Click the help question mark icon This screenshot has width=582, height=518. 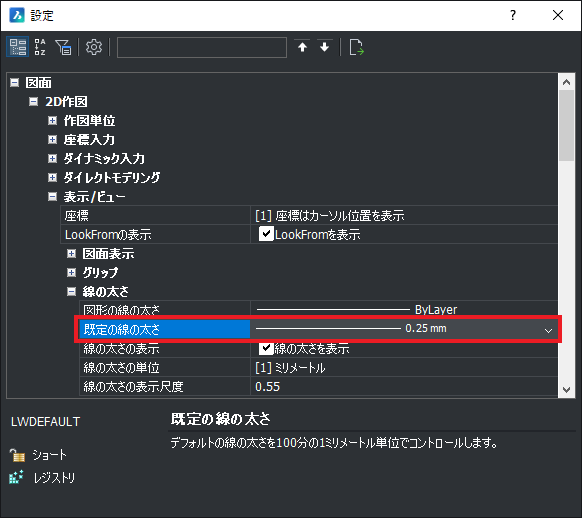coord(513,15)
